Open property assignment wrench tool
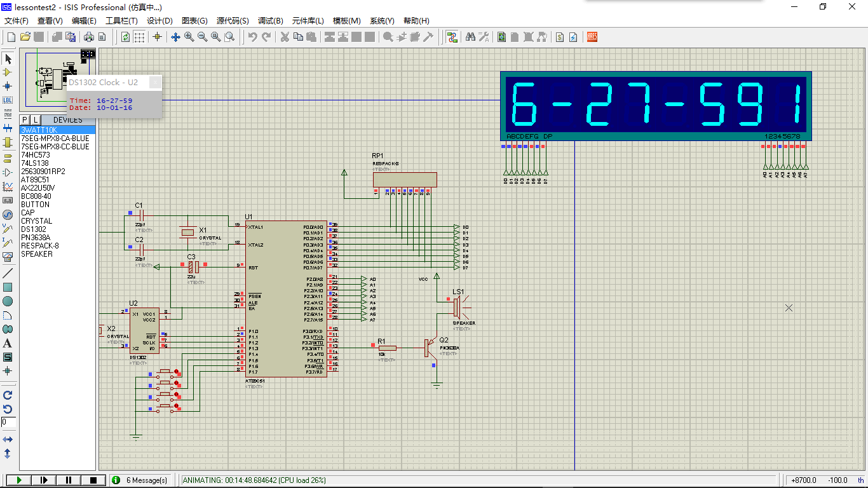Viewport: 868px width, 488px height. click(x=484, y=37)
